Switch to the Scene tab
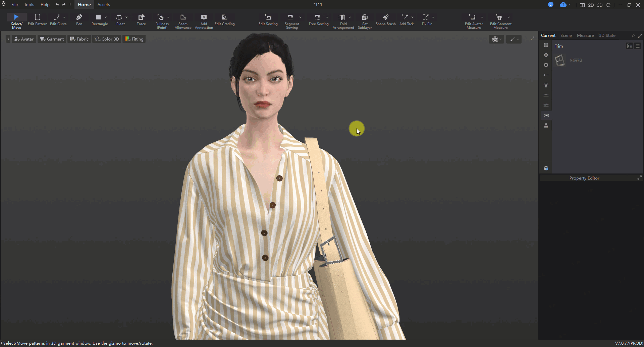 (566, 36)
